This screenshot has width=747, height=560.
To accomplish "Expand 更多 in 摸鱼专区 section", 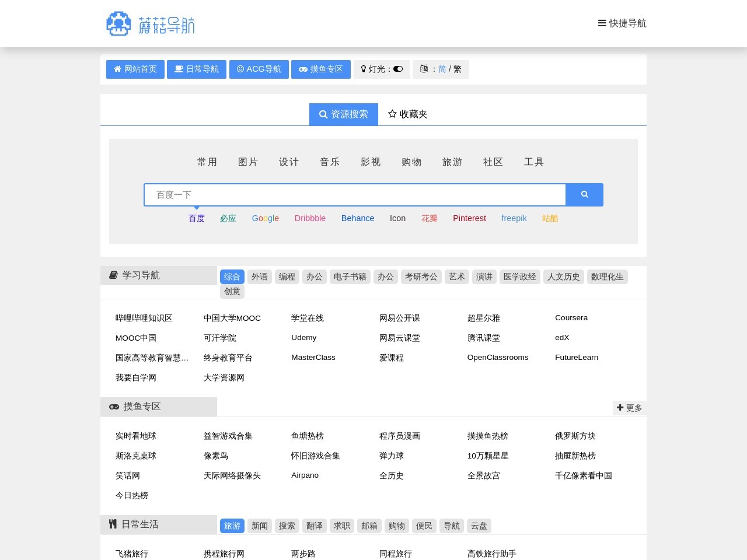I will coord(630,408).
